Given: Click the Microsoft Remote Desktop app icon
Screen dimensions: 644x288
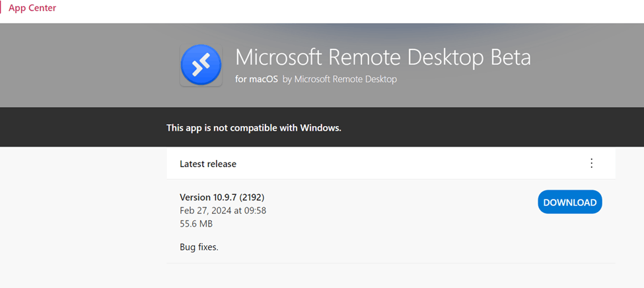Looking at the screenshot, I should point(201,65).
